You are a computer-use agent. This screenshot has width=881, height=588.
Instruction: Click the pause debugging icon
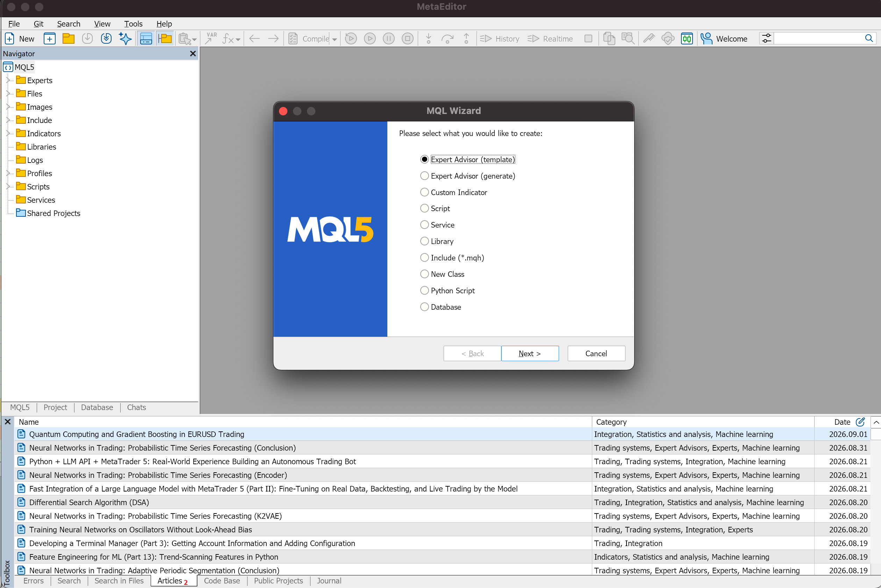point(388,38)
